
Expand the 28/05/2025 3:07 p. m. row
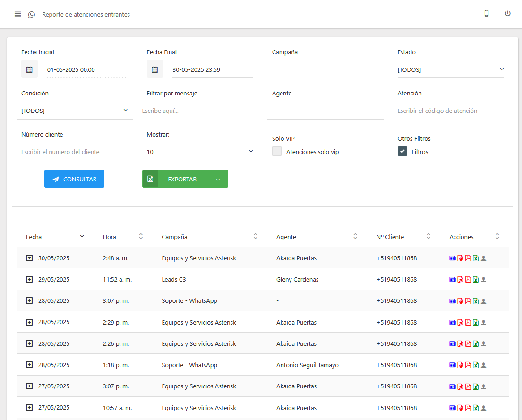(x=29, y=300)
